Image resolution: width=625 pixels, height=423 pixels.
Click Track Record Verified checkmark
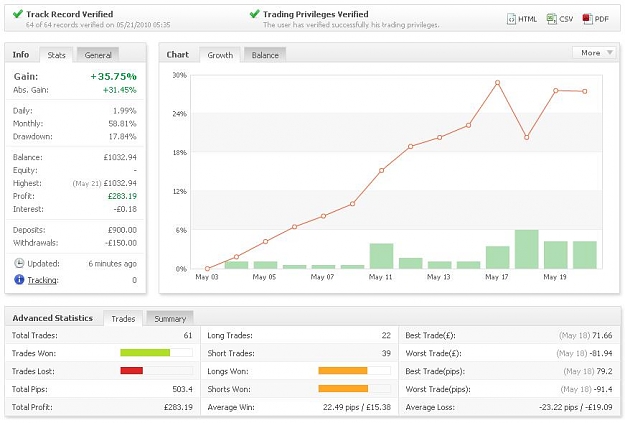[18, 14]
